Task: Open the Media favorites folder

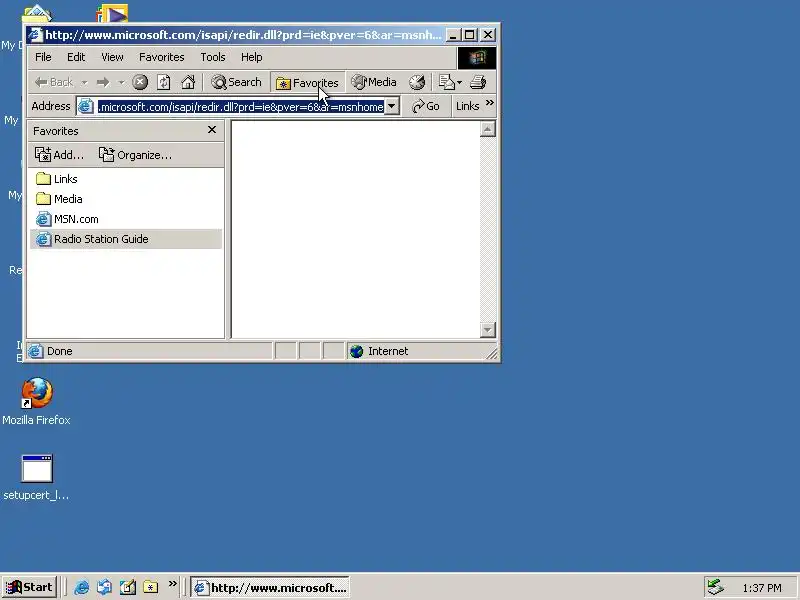Action: (x=59, y=199)
